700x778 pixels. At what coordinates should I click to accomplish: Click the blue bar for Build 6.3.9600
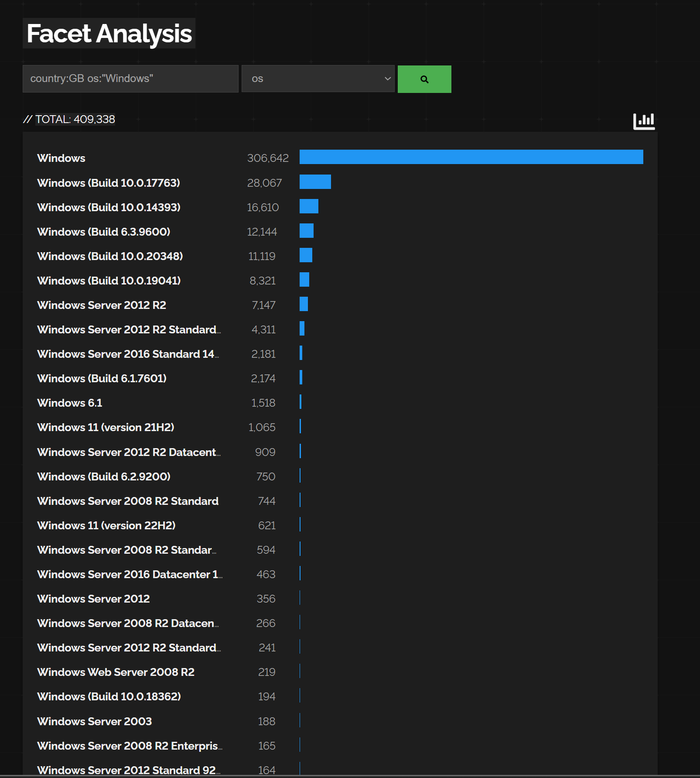(307, 230)
